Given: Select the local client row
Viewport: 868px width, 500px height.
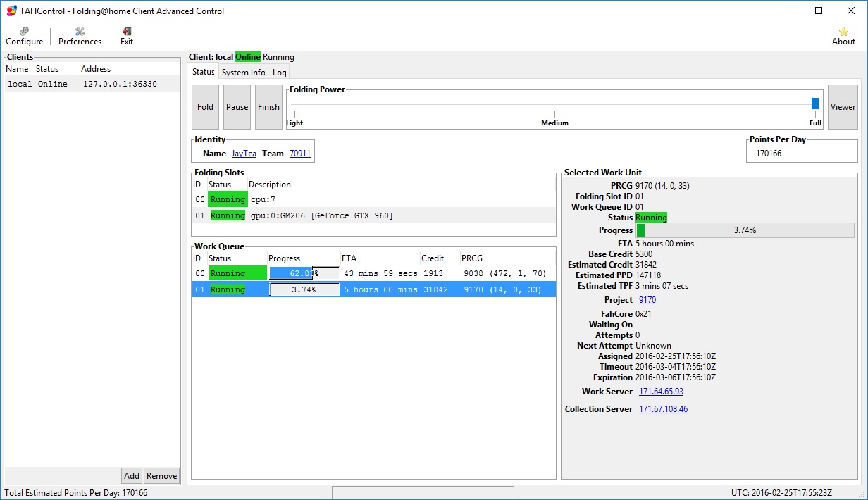Looking at the screenshot, I should (x=92, y=84).
